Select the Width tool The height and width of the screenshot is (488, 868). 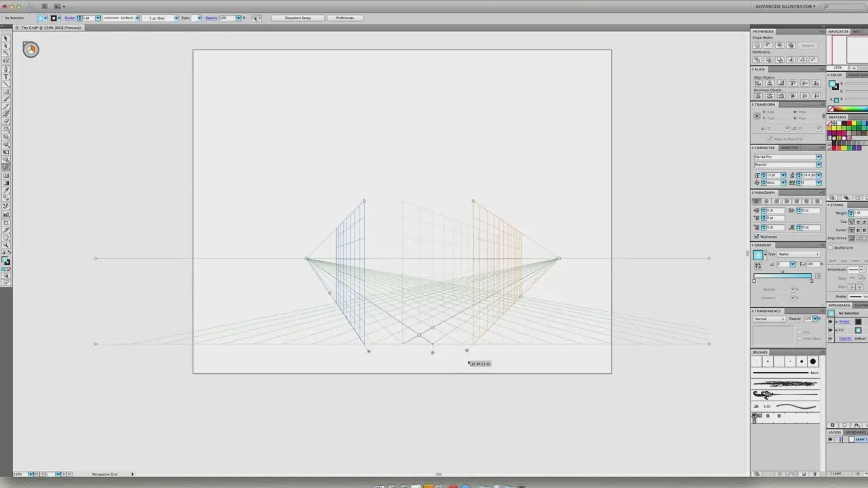(x=6, y=144)
